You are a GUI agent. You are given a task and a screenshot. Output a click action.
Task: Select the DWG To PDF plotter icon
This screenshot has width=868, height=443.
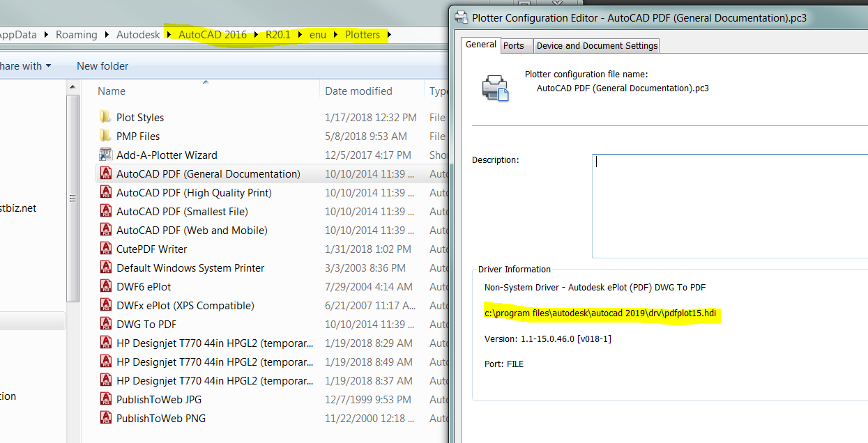click(107, 324)
